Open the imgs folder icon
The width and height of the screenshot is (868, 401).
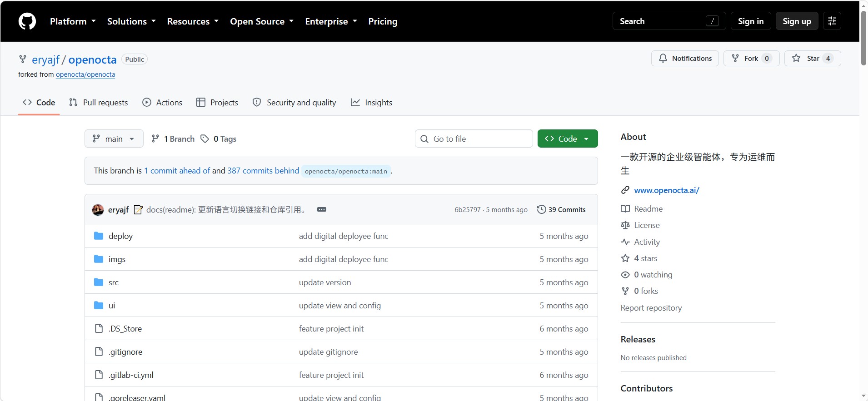[99, 259]
